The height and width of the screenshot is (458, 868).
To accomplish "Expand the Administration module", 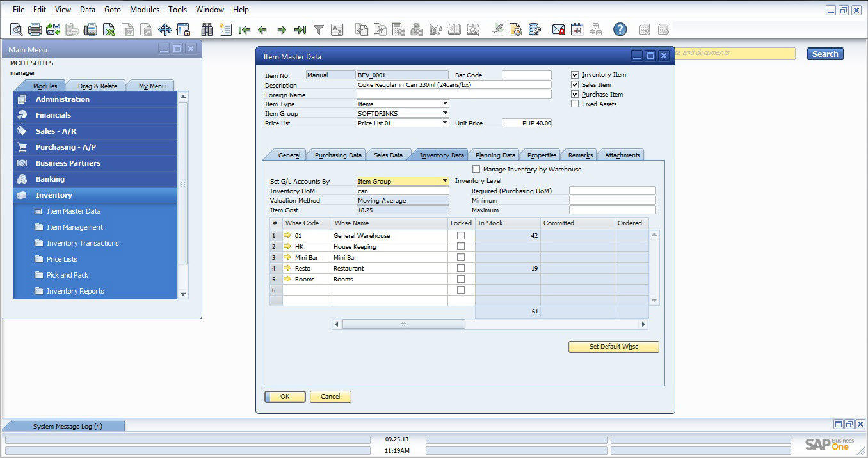I will pos(95,99).
